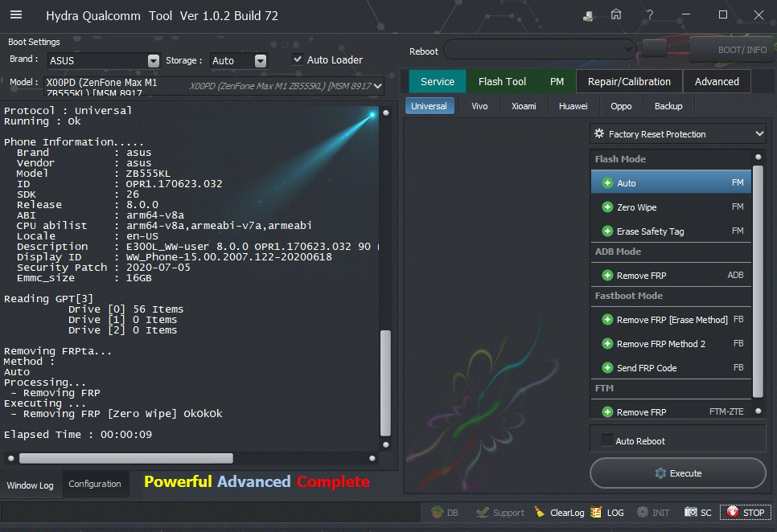777x532 pixels.
Task: Open the Repair/Calibration tab
Action: click(629, 82)
